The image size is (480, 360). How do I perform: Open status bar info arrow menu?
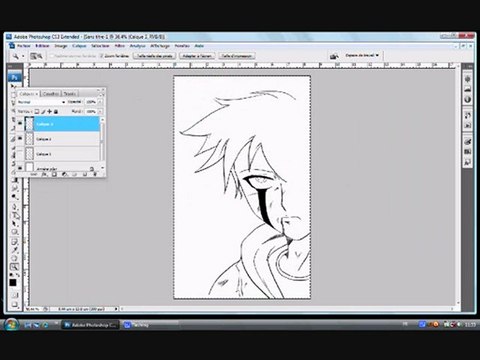point(116,309)
